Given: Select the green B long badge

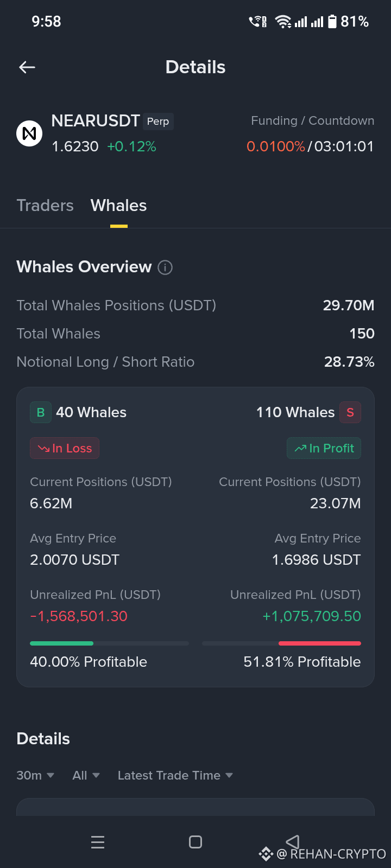Looking at the screenshot, I should tap(41, 412).
